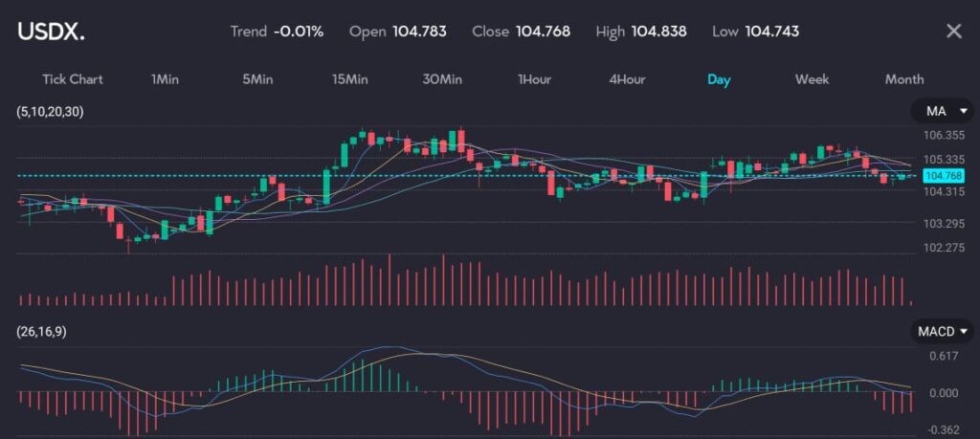
Task: Select the Day timeframe tab
Action: click(719, 79)
